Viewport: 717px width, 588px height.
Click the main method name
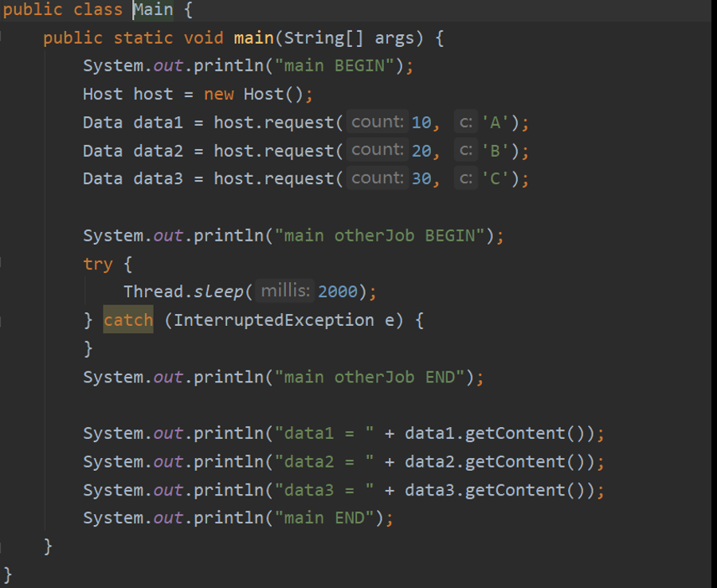(253, 38)
